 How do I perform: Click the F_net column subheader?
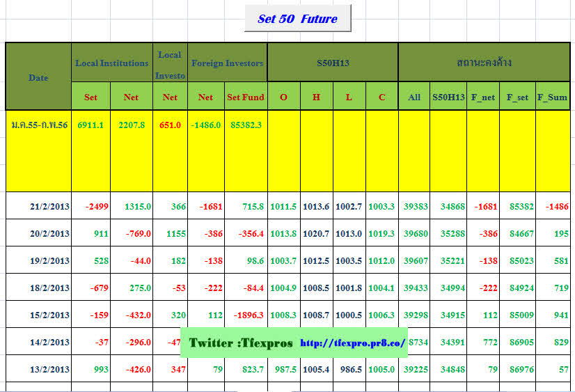tap(482, 97)
